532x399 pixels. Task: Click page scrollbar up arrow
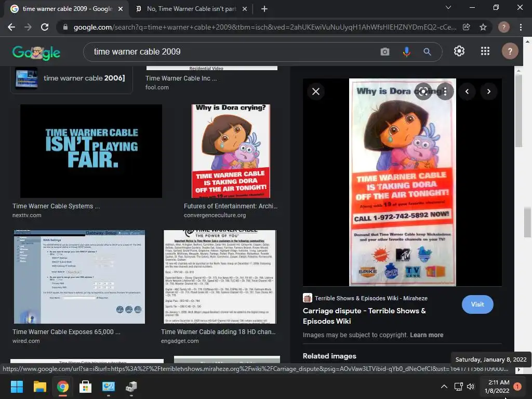(x=527, y=42)
